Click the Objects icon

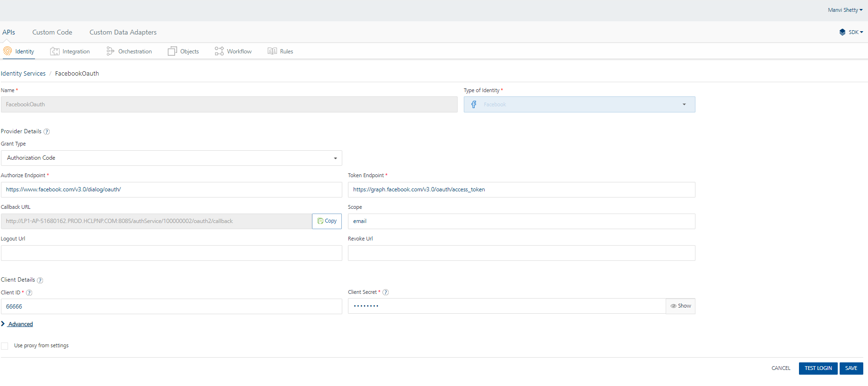point(172,51)
